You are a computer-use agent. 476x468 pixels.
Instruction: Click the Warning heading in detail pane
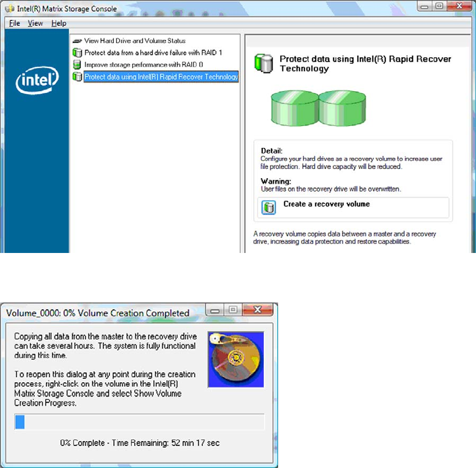tap(276, 181)
